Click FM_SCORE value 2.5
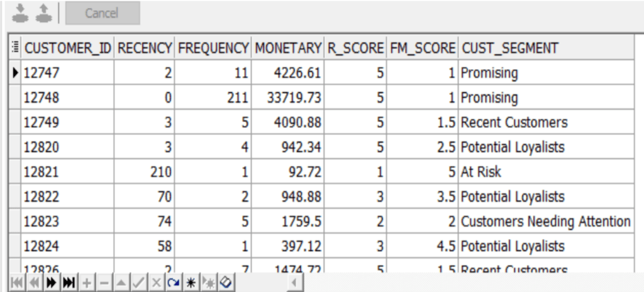The width and height of the screenshot is (644, 292). (422, 147)
